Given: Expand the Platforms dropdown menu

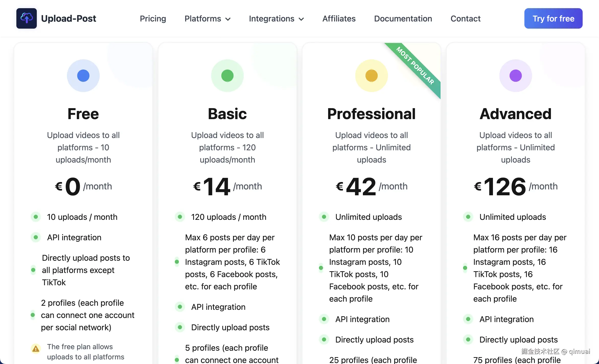Looking at the screenshot, I should (x=208, y=19).
